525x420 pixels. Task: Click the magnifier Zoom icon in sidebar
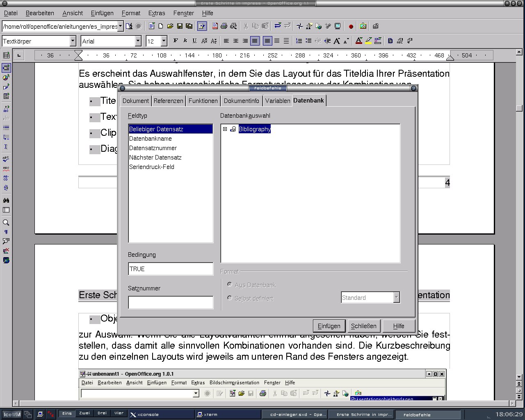point(6,223)
